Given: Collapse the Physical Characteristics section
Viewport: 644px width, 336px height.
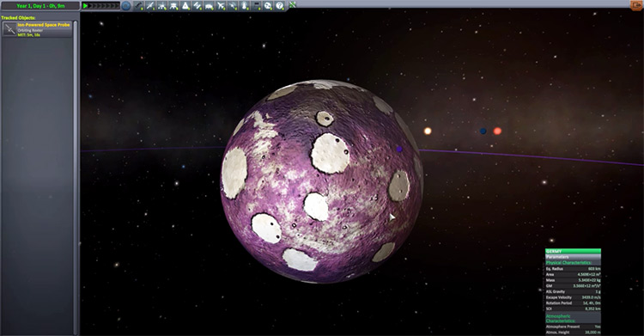Looking at the screenshot, I should pos(573,262).
